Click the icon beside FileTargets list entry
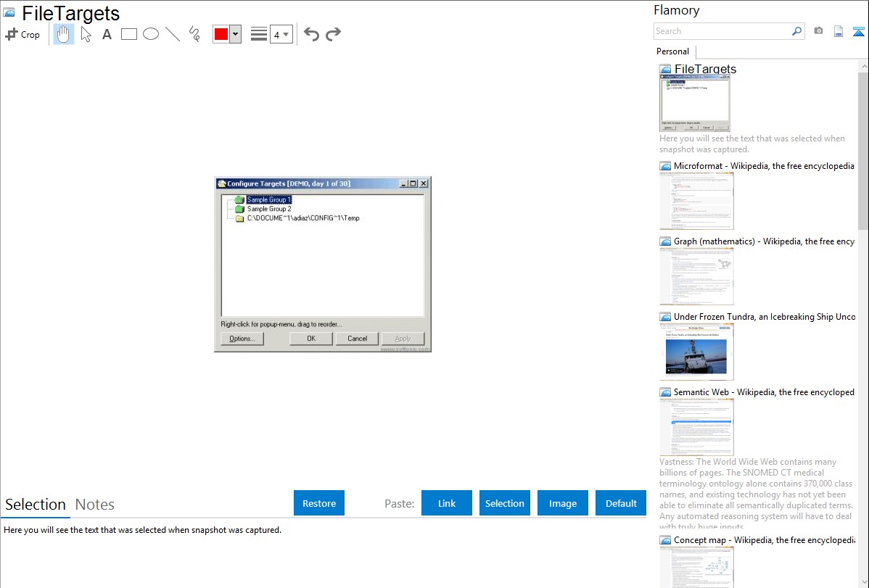Image resolution: width=869 pixels, height=588 pixels. 665,70
